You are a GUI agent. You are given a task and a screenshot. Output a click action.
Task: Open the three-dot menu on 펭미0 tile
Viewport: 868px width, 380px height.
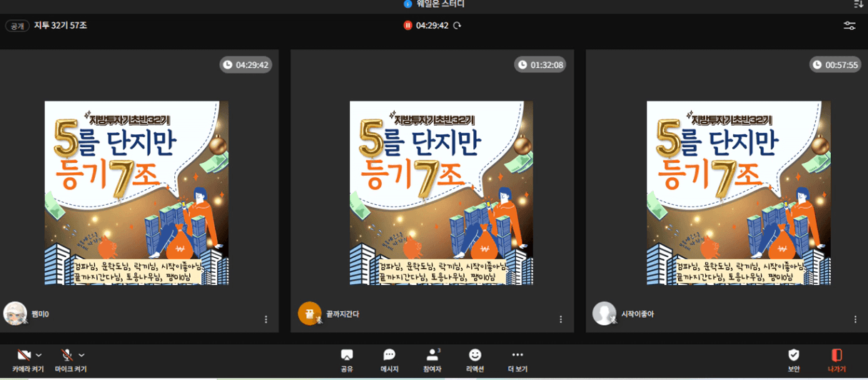(x=266, y=319)
